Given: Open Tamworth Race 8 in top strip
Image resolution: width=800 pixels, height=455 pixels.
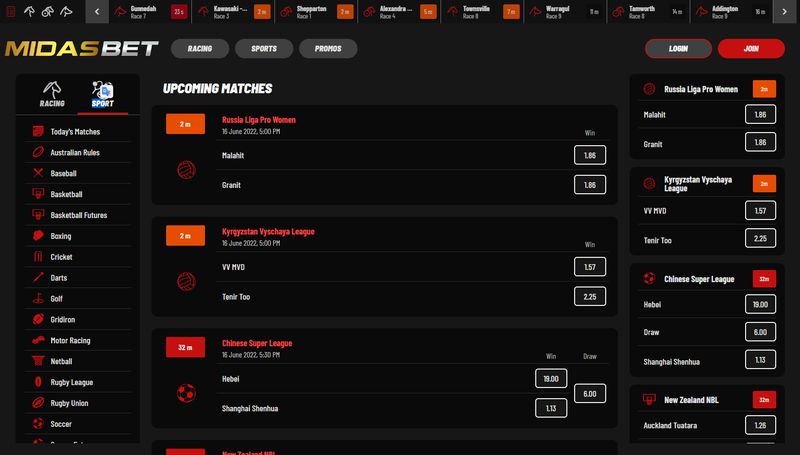Looking at the screenshot, I should tap(649, 12).
